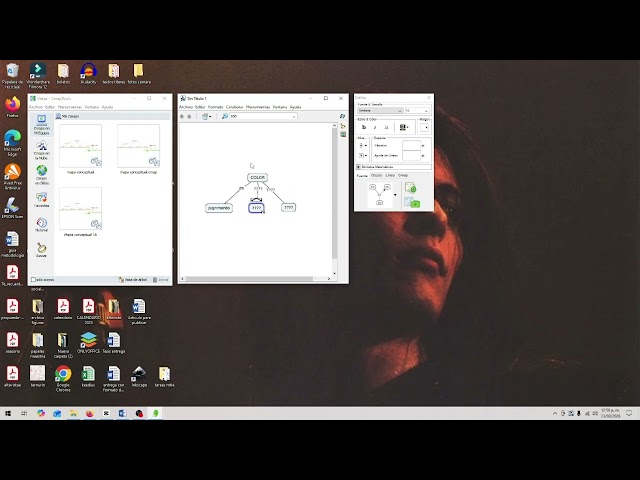Click the back navigation arrow in cmap toolbar
Image resolution: width=640 pixels, height=480 pixels.
[182, 116]
